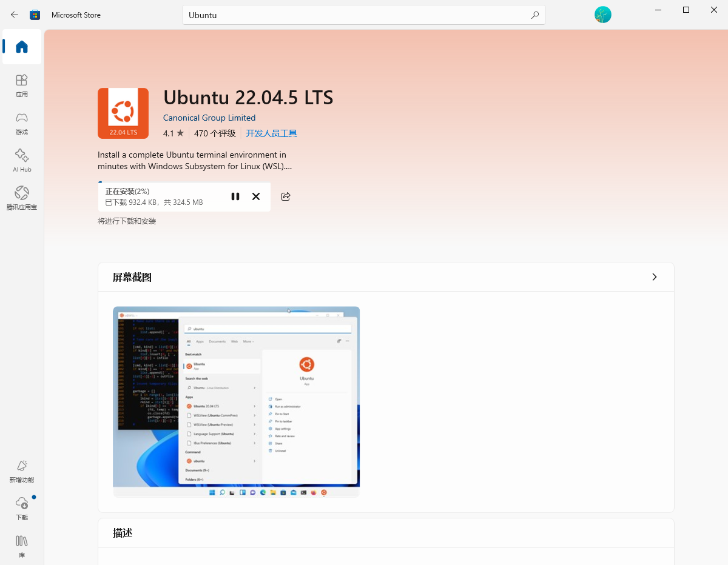Pause the Ubuntu installation

coord(235,196)
